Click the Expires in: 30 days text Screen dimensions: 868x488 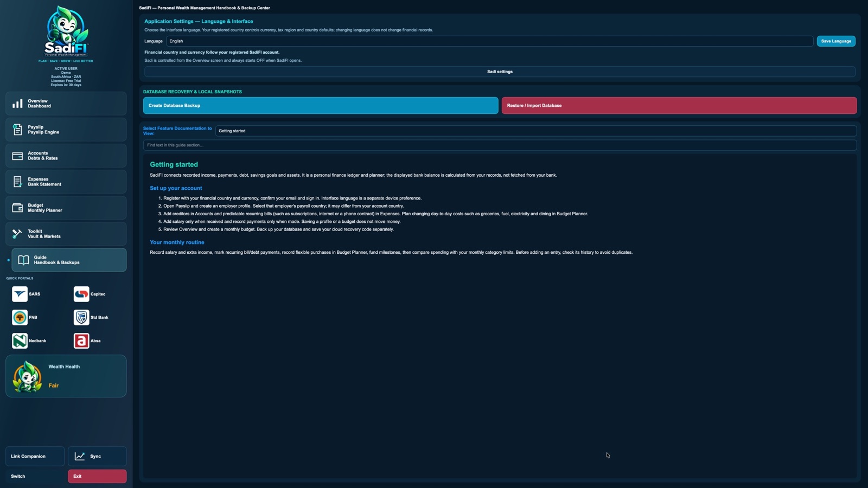66,85
